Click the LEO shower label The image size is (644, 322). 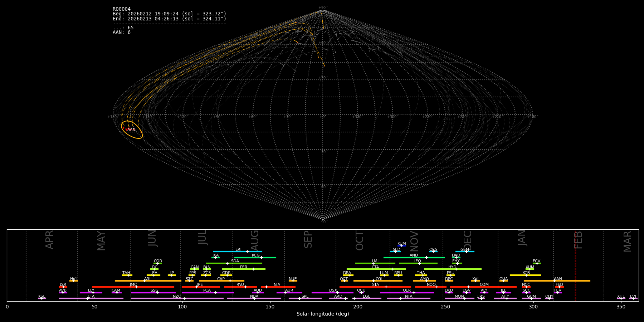tap(417, 261)
